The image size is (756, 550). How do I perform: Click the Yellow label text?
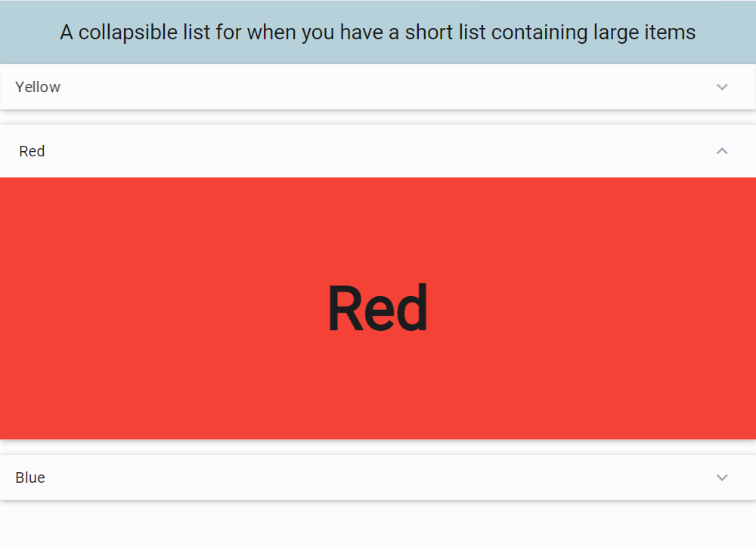tap(38, 87)
